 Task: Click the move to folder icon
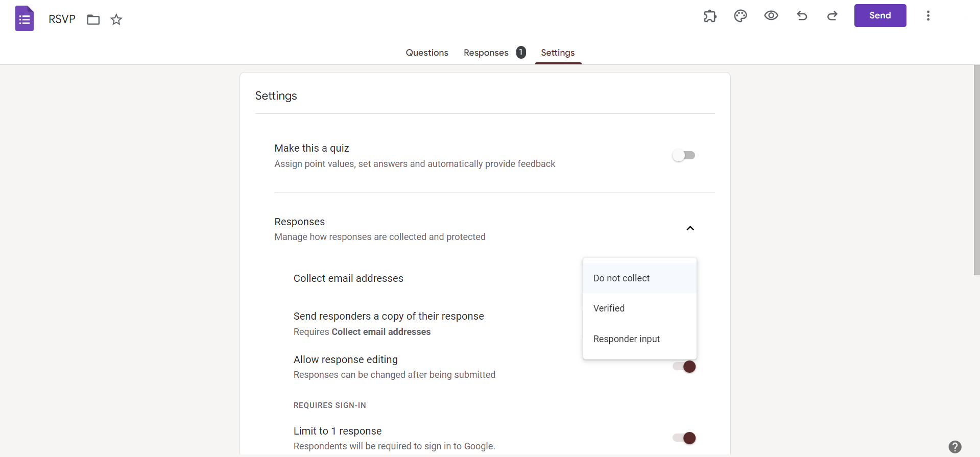tap(93, 20)
